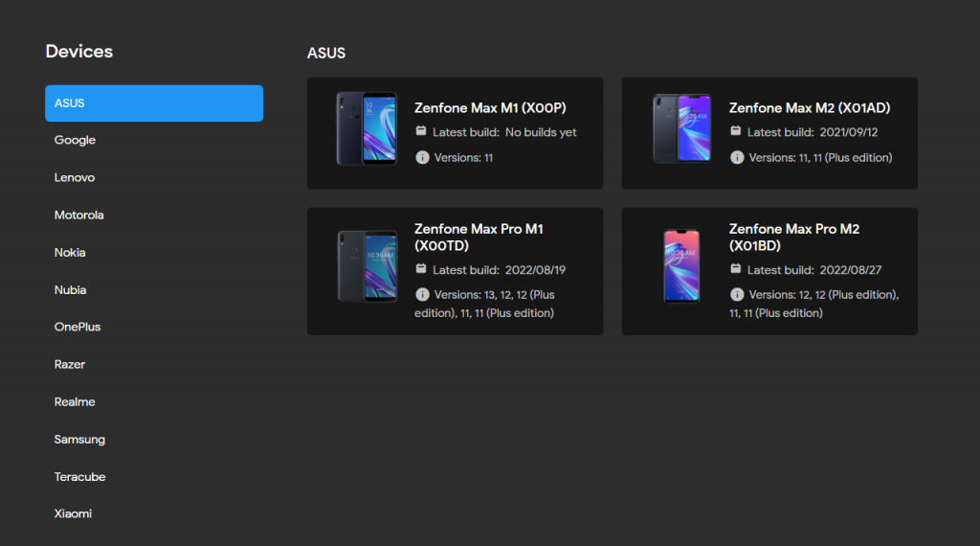Click the Zenfone Max Pro M2 phone image
Viewport: 980px width, 546px height.
(681, 265)
